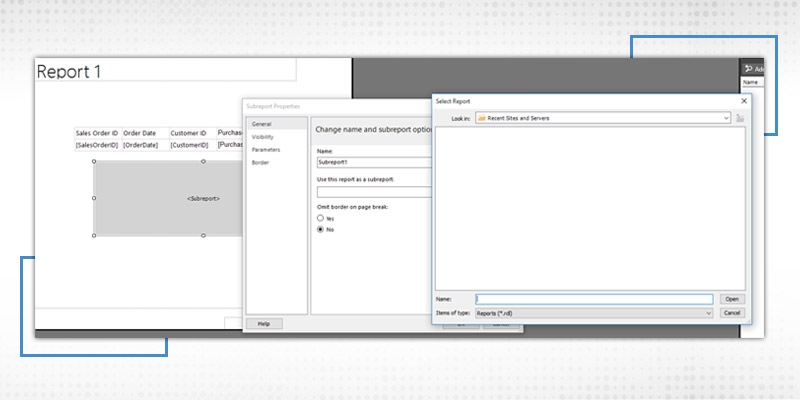The width and height of the screenshot is (800, 400).
Task: Click the file Name input field
Action: (x=594, y=299)
